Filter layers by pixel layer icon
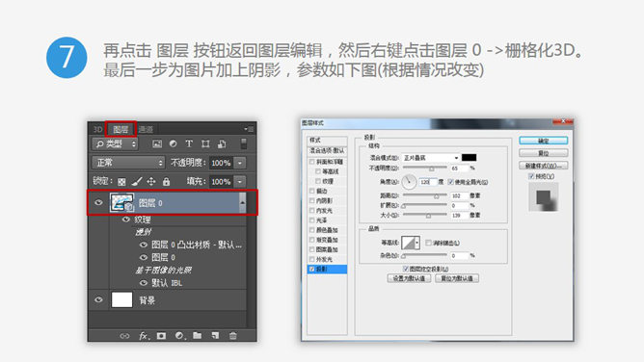Viewport: 644px width, 362px height. (157, 143)
